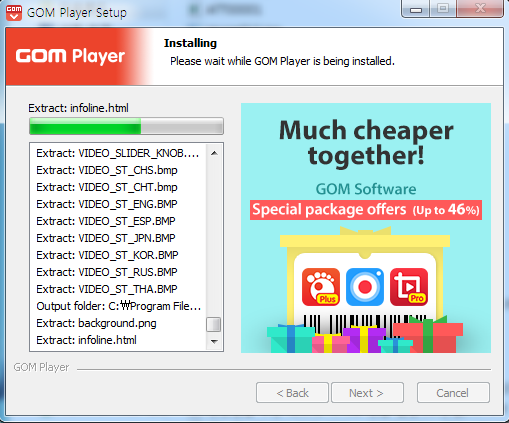Click the log list scrollbar thumb
The width and height of the screenshot is (509, 423).
coord(214,324)
